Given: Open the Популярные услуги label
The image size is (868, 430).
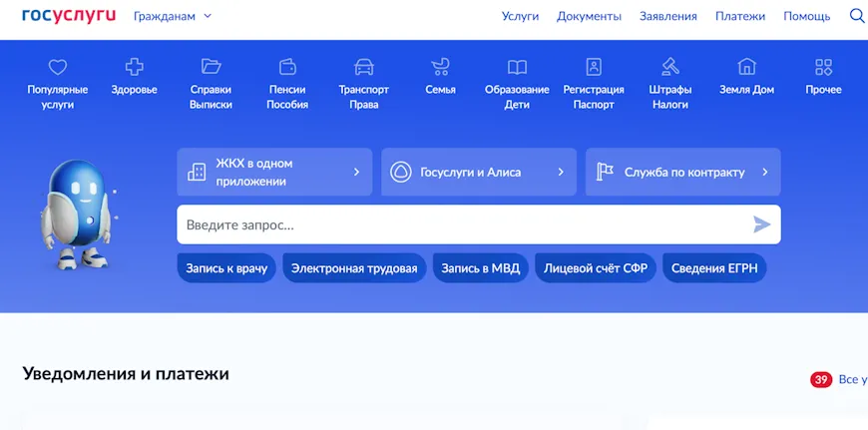Looking at the screenshot, I should [x=58, y=97].
